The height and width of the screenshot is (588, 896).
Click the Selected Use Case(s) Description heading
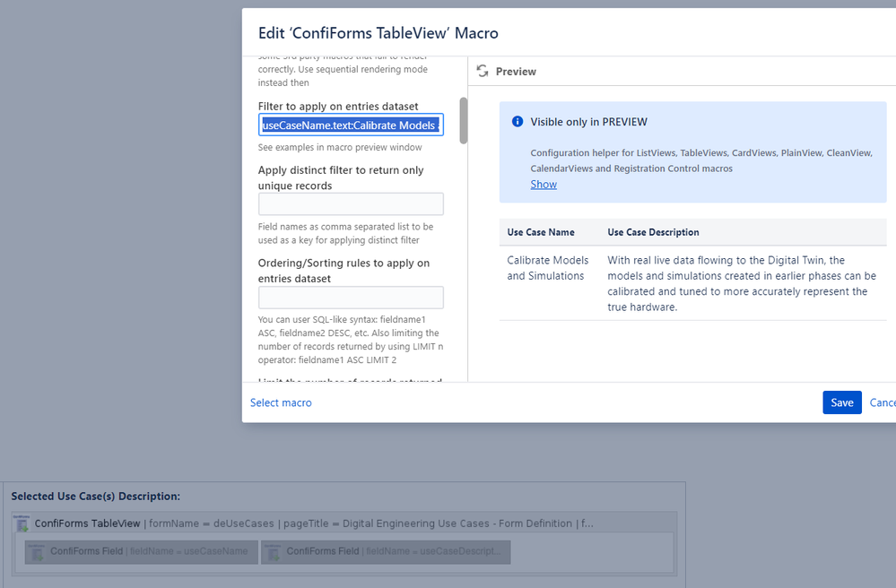(x=95, y=496)
